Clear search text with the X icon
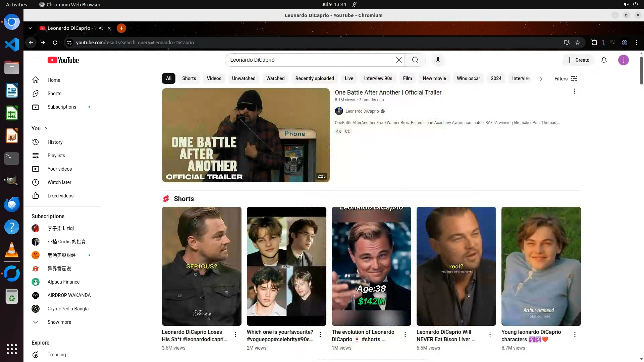This screenshot has height=362, width=644. (399, 60)
